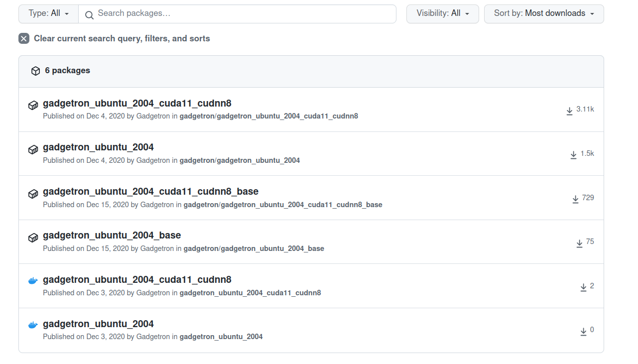Open the gadgetron/gadgetron_ubuntu_2004_cuda11_cudnn8 repository link

pyautogui.click(x=269, y=116)
